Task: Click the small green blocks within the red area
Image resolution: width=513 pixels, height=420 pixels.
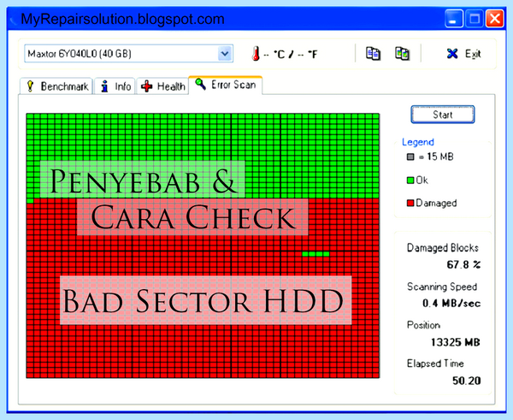Action: click(315, 254)
